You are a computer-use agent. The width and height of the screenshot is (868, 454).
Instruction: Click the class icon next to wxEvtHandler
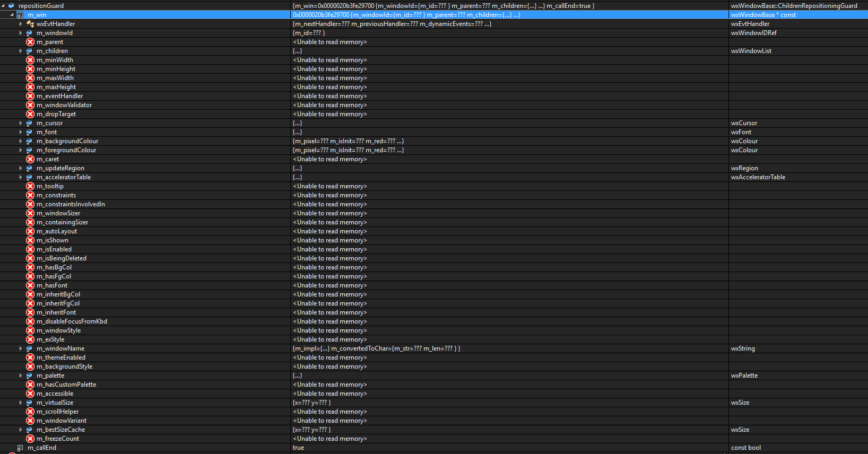[30, 24]
